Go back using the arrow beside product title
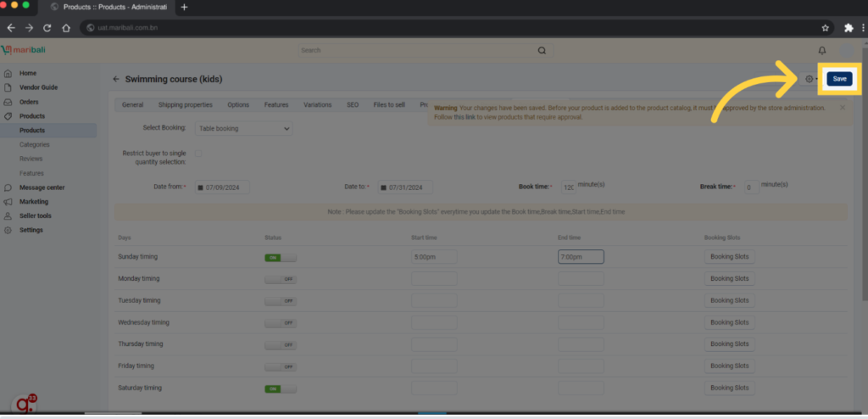Screen dimensions: 868x419 point(116,79)
